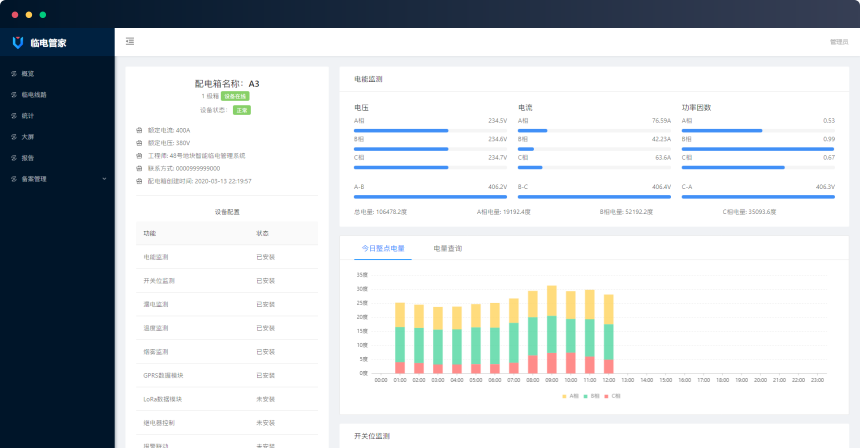Click the B-C 406.4V progress bar
The width and height of the screenshot is (860, 448).
(x=594, y=197)
